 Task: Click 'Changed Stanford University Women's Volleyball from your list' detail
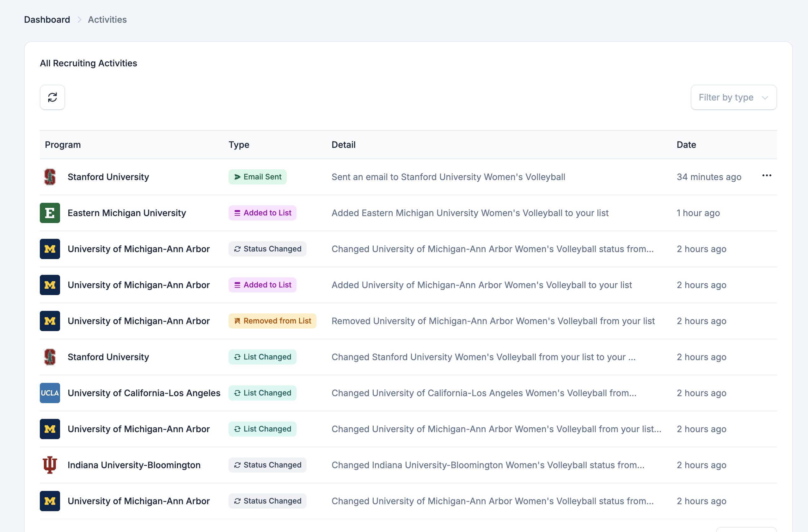tap(483, 357)
